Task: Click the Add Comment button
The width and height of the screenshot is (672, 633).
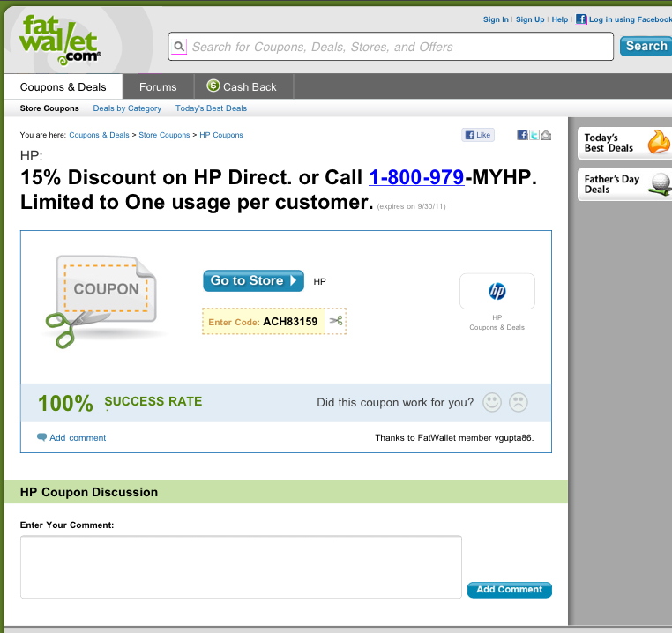Action: click(509, 590)
